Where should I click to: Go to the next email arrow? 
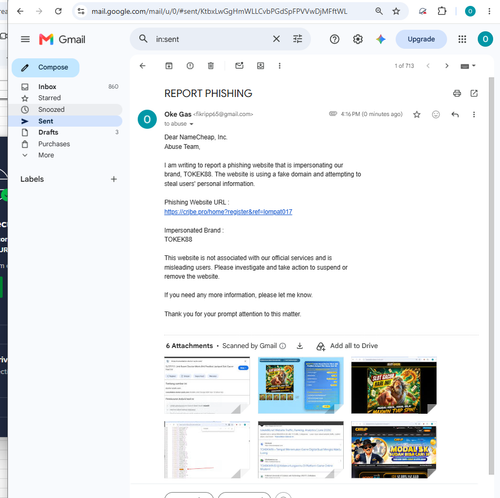coord(447,66)
